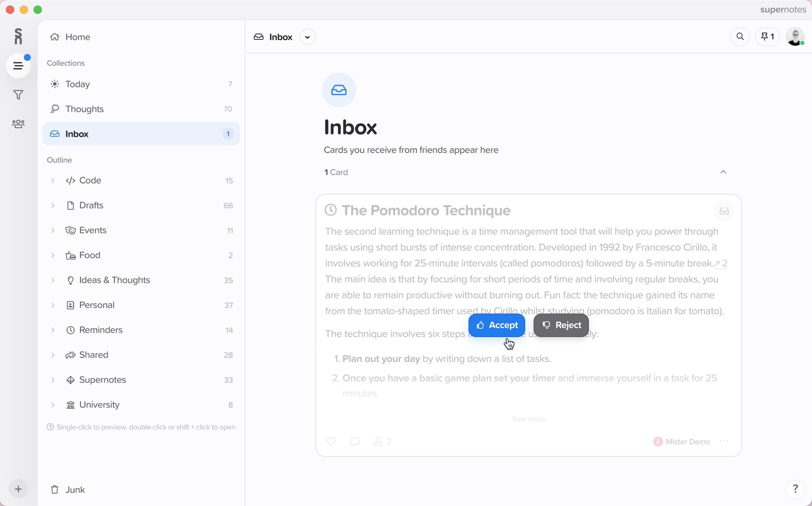812x506 pixels.
Task: Open notifications via the bell icon
Action: pyautogui.click(x=767, y=36)
